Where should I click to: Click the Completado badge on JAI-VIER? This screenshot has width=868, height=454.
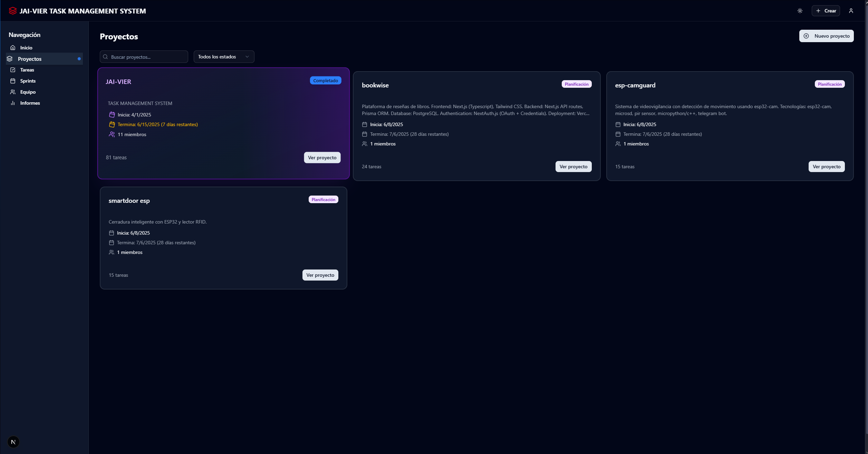[325, 81]
